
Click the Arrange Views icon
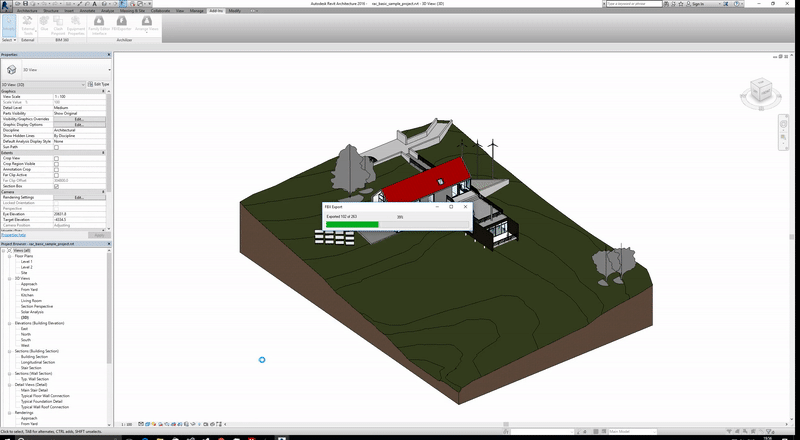point(147,23)
